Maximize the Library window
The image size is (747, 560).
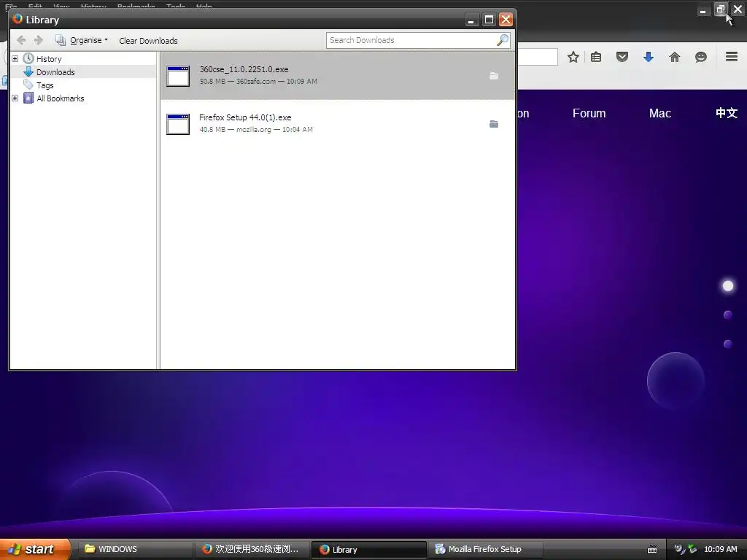click(489, 20)
